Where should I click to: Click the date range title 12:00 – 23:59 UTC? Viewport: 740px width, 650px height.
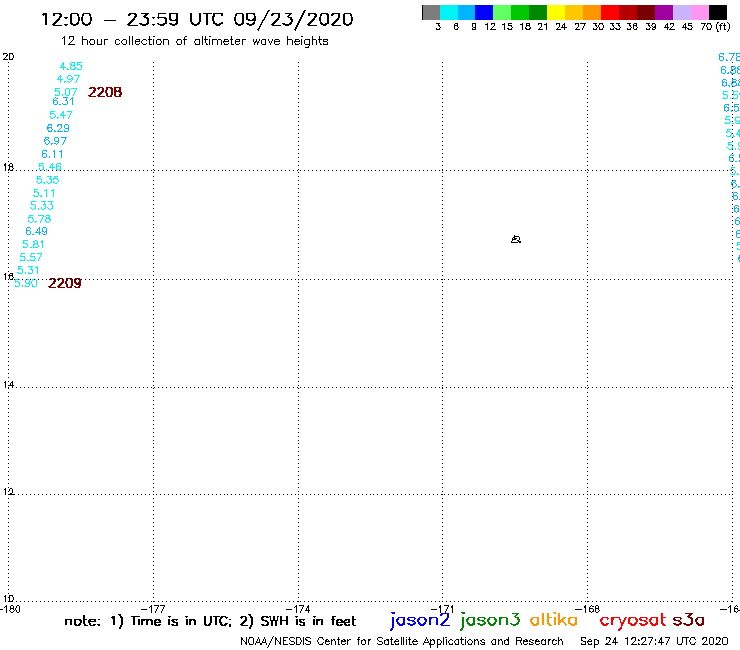197,20
